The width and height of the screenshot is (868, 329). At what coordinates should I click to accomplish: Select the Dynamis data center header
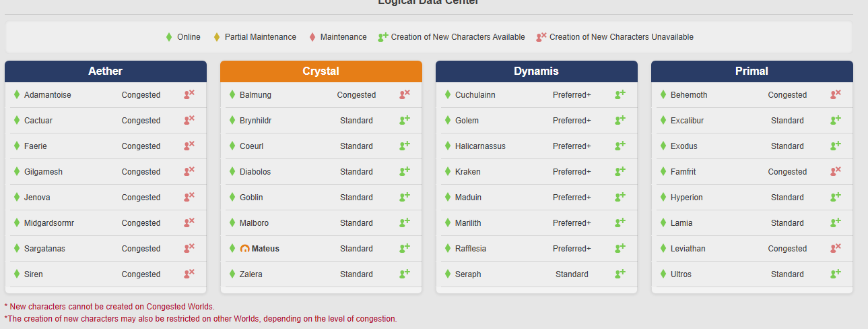coord(537,71)
